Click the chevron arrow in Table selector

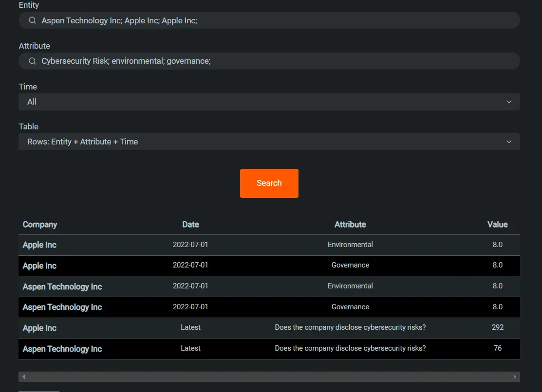tap(509, 142)
